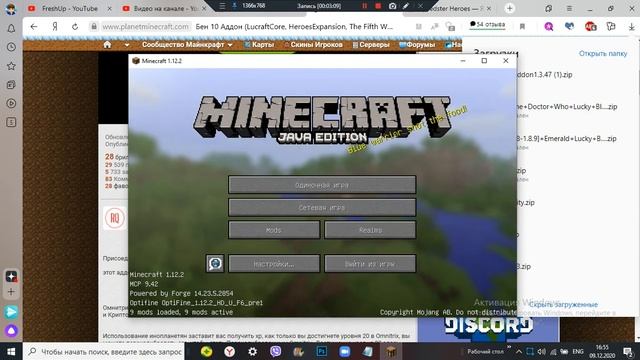This screenshot has width=640, height=360.
Task: Open the Windows notification center icon
Action: pos(629,351)
